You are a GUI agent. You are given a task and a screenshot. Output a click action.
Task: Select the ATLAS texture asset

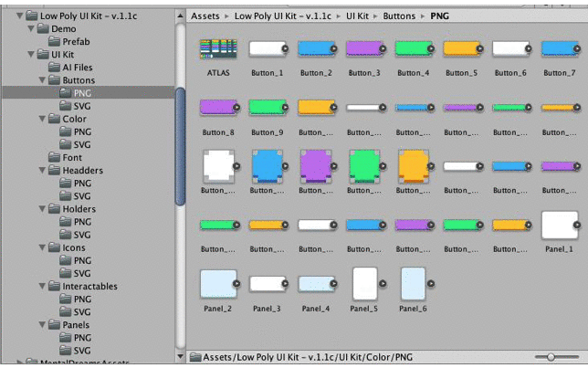point(218,49)
